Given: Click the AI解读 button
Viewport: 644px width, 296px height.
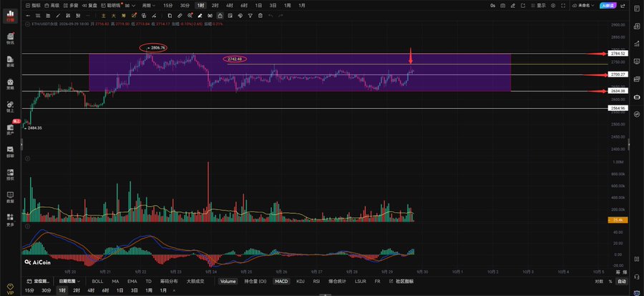Looking at the screenshot, I should tap(608, 6).
